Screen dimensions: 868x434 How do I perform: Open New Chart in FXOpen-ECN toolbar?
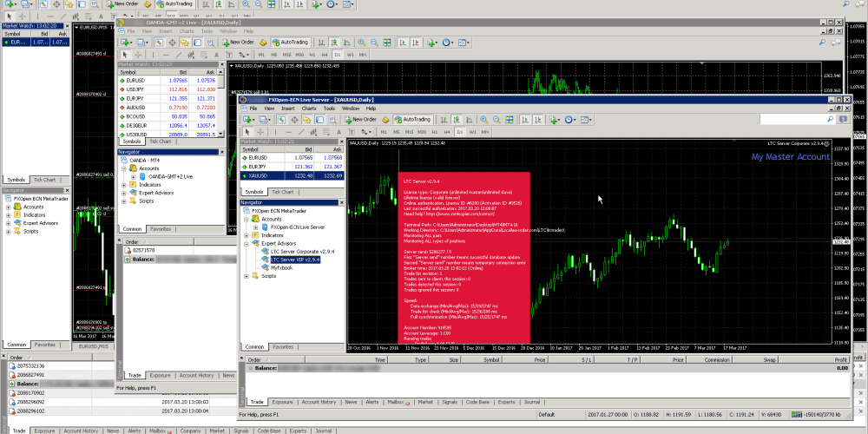point(248,120)
